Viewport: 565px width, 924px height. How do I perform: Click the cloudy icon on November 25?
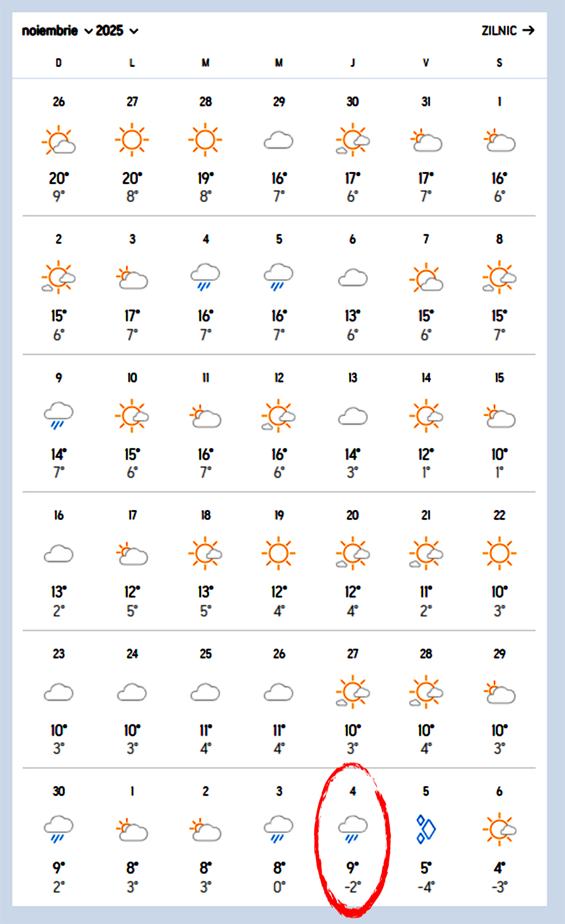205,692
